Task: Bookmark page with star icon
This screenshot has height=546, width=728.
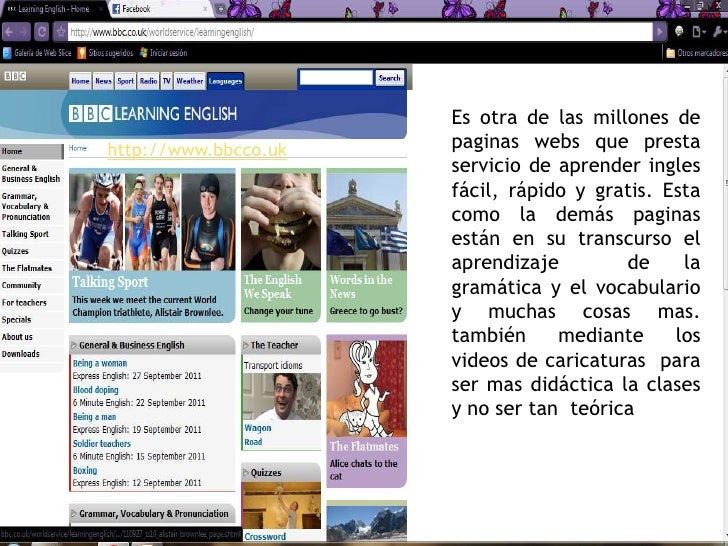Action: click(60, 32)
